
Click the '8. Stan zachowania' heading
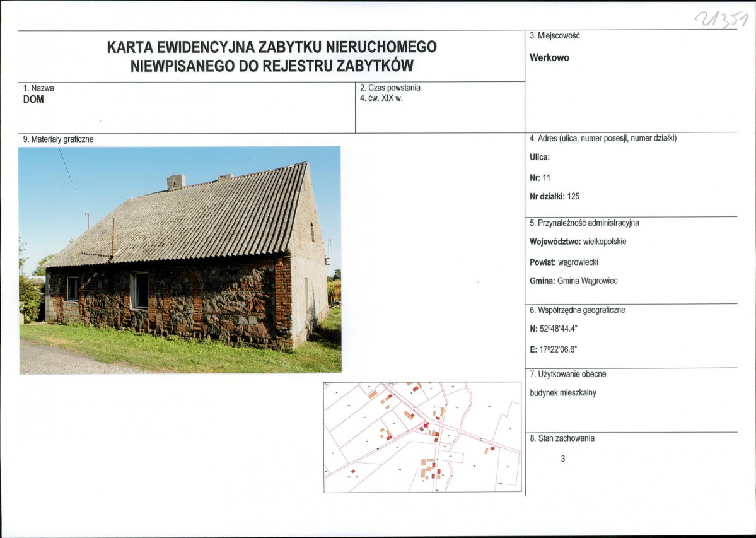click(562, 439)
